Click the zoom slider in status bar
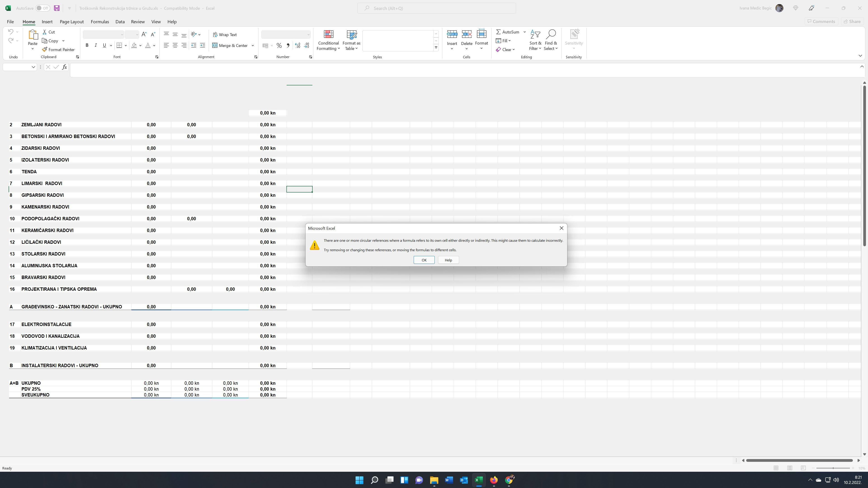The image size is (868, 488). click(833, 468)
